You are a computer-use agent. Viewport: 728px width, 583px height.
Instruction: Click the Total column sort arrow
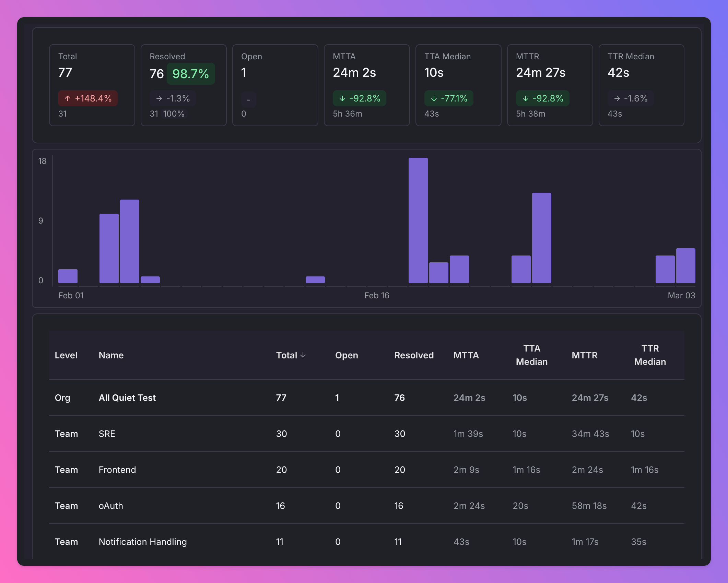(304, 356)
